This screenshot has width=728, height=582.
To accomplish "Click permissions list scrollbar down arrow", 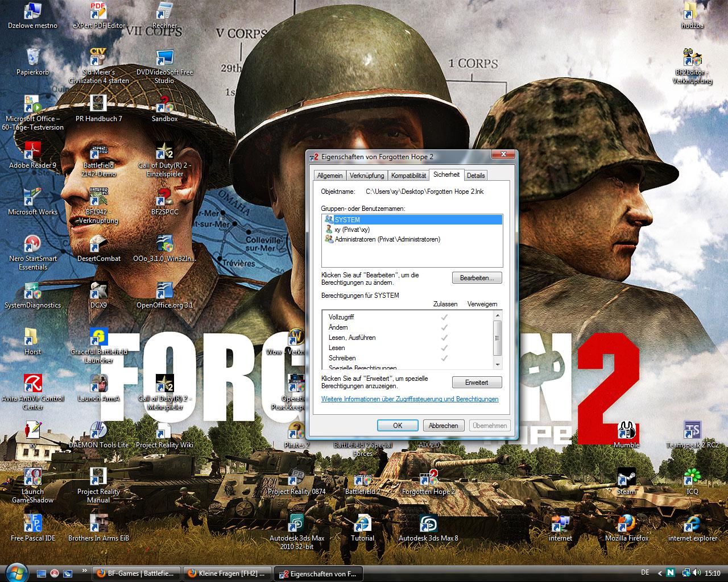I will (498, 364).
